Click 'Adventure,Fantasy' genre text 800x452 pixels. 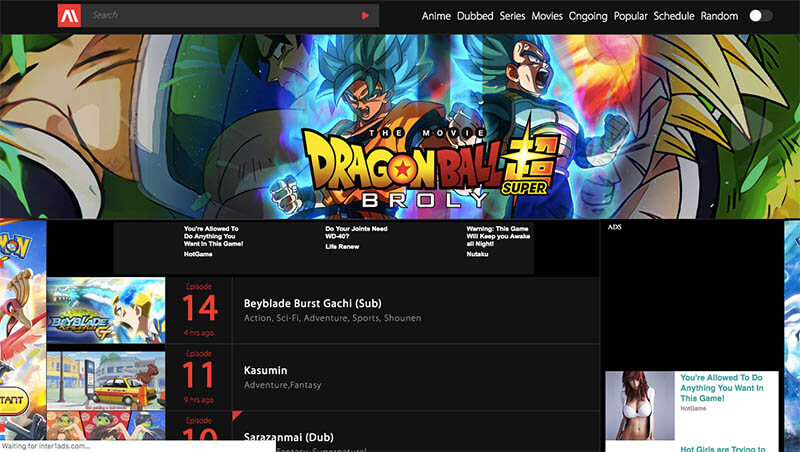tap(283, 385)
